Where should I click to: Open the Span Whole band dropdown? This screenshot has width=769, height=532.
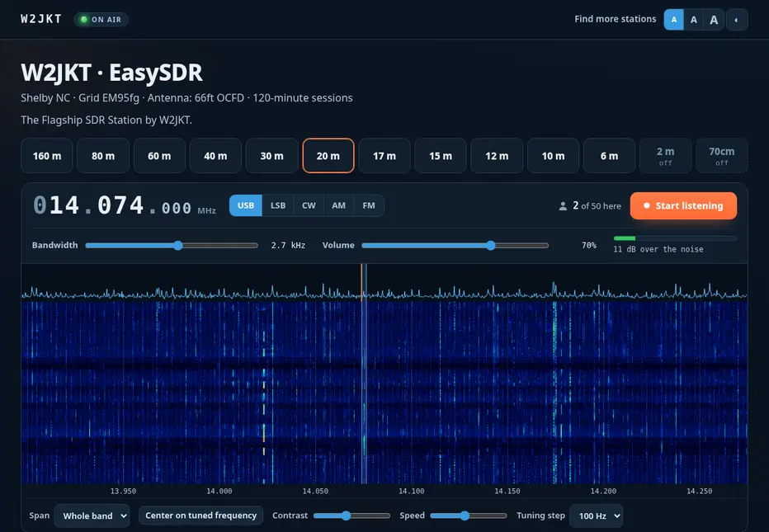(92, 516)
